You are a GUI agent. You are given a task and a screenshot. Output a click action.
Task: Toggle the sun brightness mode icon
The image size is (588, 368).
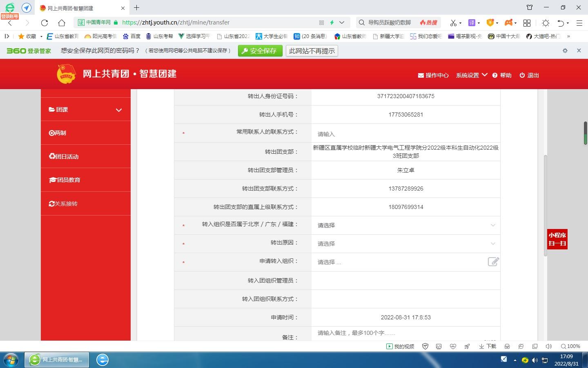point(546,23)
